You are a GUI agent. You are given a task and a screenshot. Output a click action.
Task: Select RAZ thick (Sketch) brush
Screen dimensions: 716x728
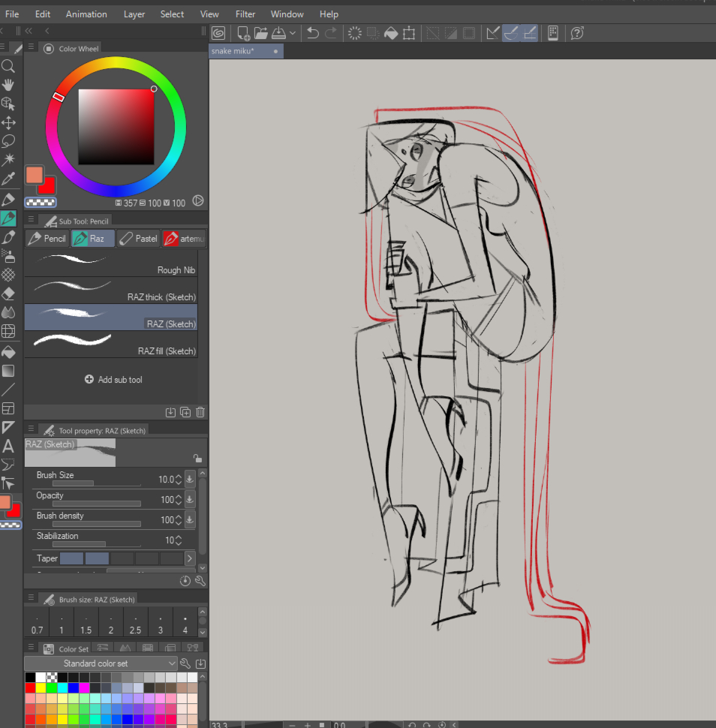pyautogui.click(x=111, y=290)
